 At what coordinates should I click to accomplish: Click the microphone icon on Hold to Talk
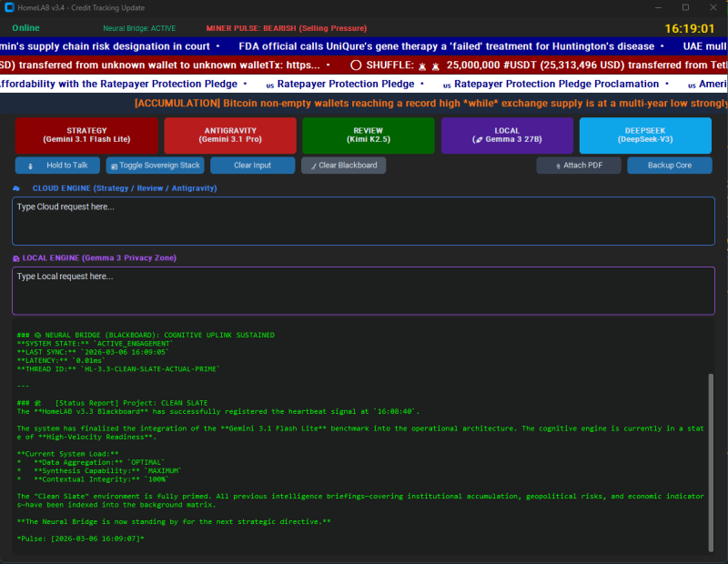click(x=31, y=166)
